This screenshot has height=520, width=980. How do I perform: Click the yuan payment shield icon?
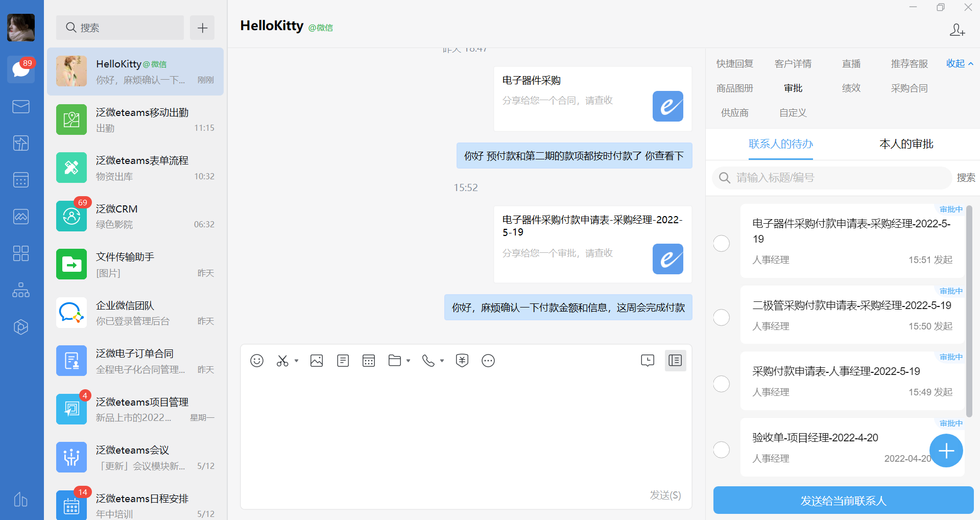coord(462,361)
